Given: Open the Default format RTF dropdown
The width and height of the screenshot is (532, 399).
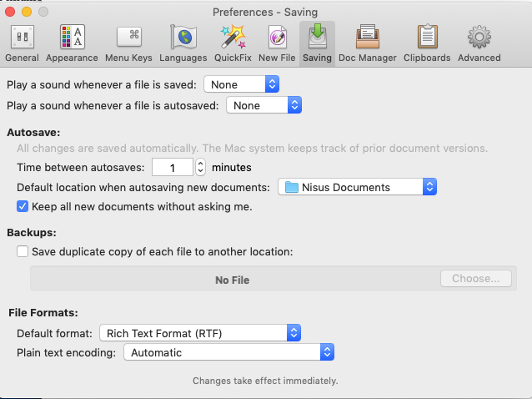Looking at the screenshot, I should 199,333.
